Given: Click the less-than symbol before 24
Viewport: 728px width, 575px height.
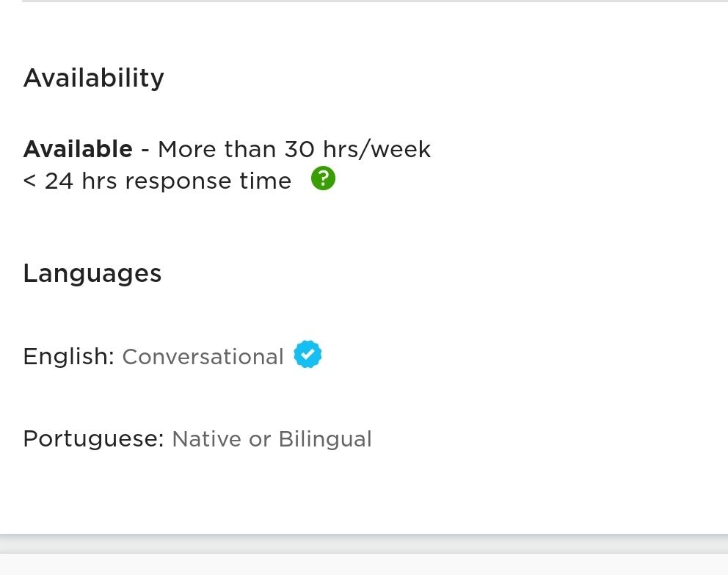Looking at the screenshot, I should coord(29,181).
